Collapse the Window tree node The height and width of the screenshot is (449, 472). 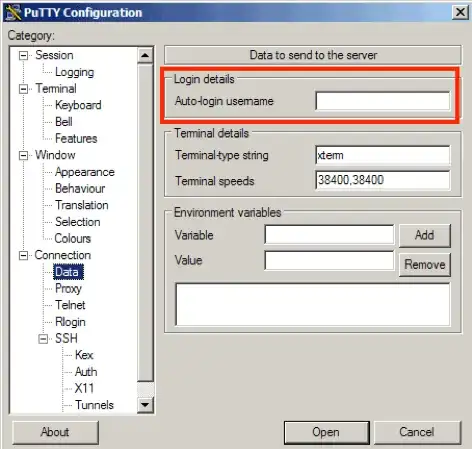23,155
